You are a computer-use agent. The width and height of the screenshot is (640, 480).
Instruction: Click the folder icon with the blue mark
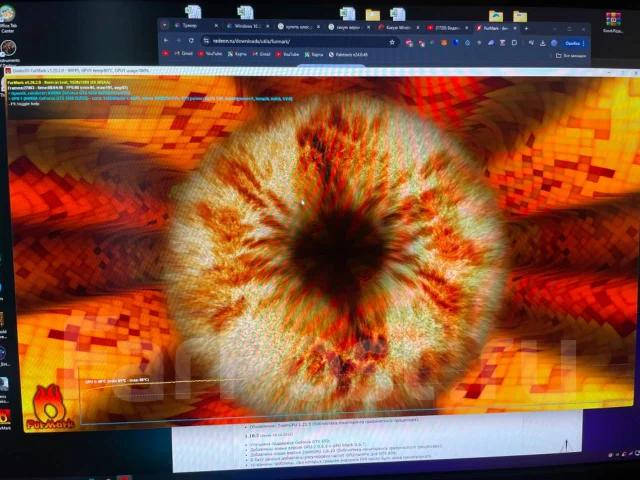[x=496, y=16]
